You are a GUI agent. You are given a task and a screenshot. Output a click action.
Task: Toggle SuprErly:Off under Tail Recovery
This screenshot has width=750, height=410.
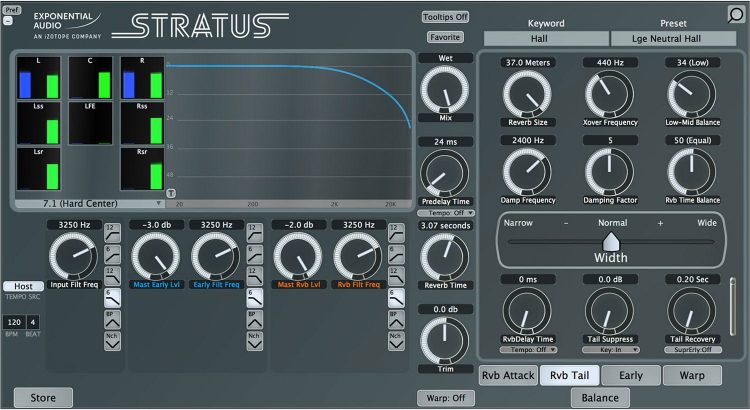693,350
